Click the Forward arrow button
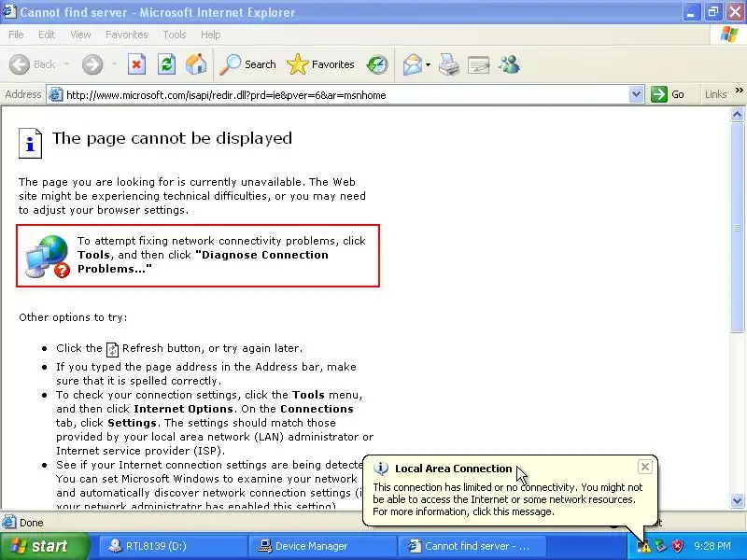747x560 pixels. coord(92,64)
